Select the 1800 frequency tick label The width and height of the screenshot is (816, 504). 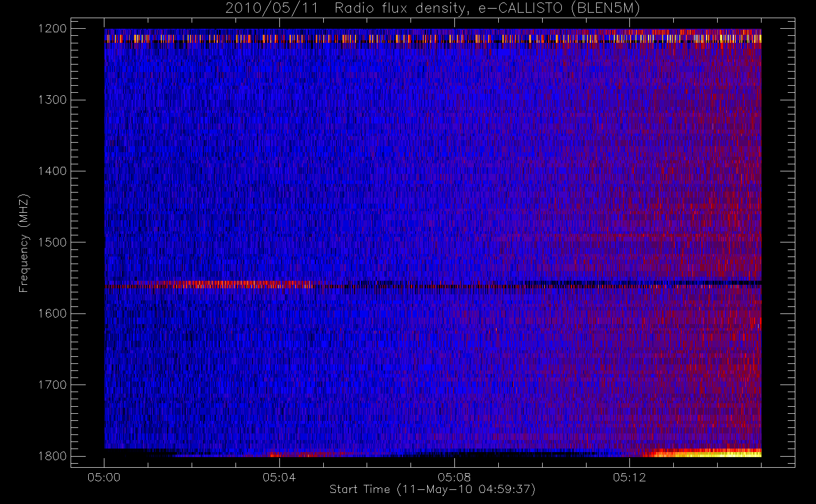(52, 456)
